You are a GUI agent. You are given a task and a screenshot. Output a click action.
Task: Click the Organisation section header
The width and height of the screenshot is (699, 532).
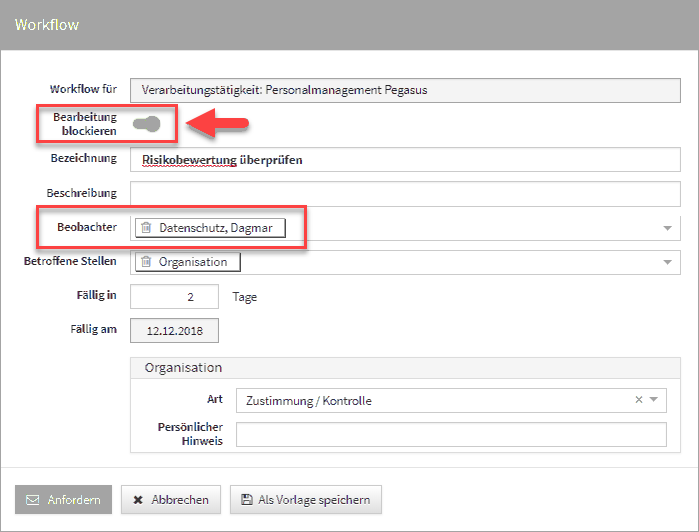point(183,367)
